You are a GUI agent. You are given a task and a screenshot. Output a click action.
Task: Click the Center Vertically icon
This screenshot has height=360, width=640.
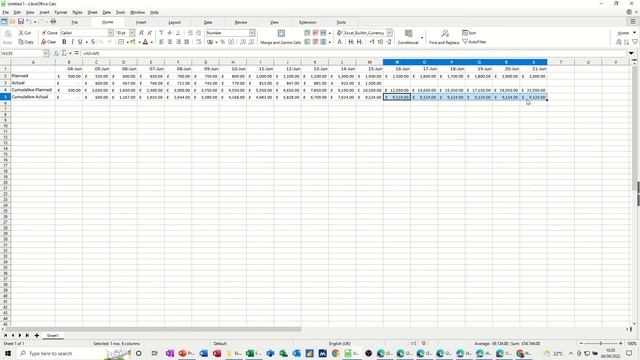pyautogui.click(x=170, y=33)
